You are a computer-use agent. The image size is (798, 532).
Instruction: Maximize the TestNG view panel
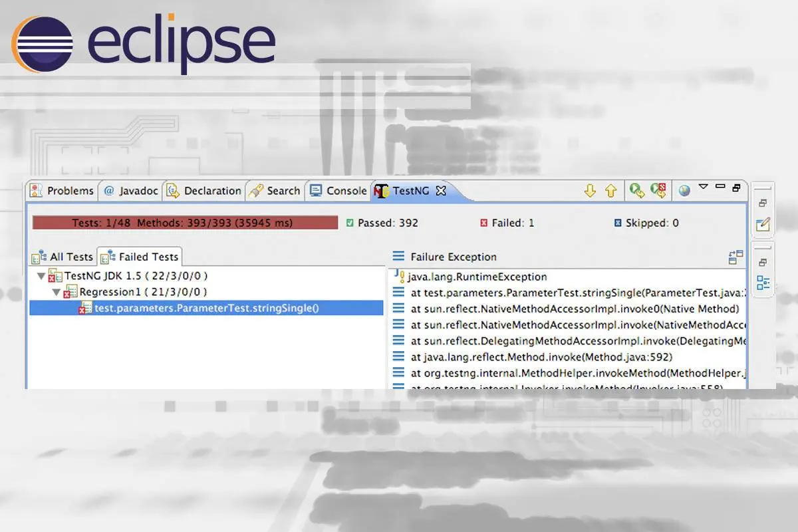point(736,188)
